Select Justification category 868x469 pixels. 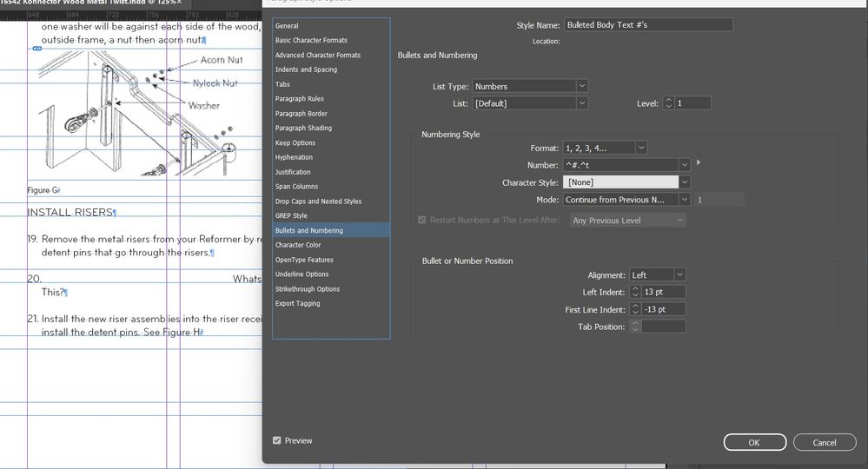(331, 172)
